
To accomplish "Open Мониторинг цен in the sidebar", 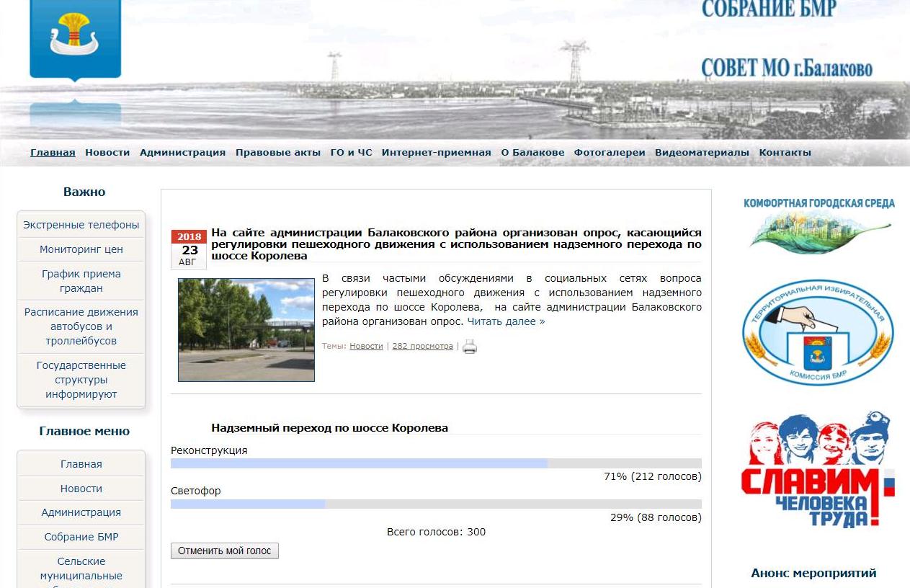I will [81, 249].
